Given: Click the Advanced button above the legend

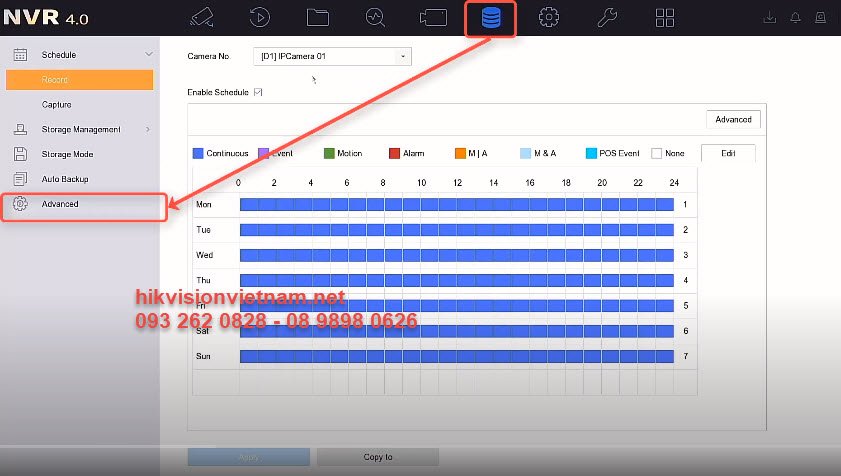Looking at the screenshot, I should pos(733,119).
